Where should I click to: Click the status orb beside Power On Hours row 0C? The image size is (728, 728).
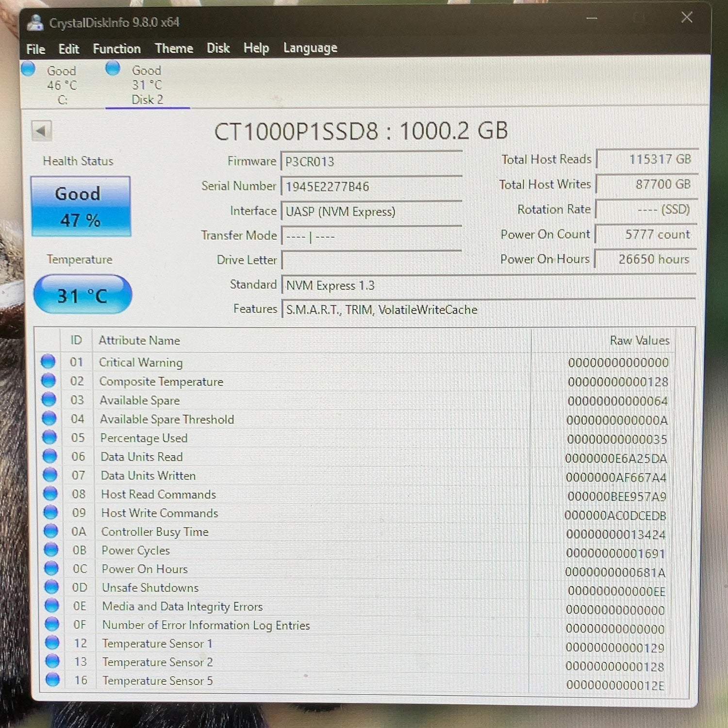(x=51, y=568)
